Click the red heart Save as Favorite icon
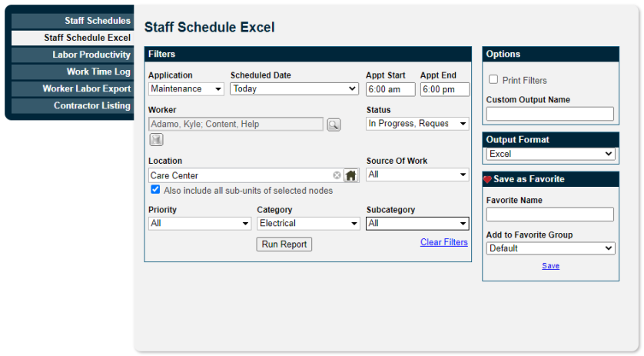Screen dimensions: 644x356 click(487, 180)
